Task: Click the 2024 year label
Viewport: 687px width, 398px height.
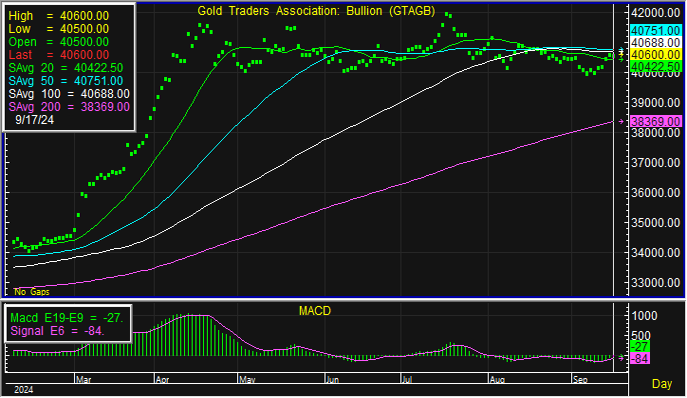Action: coord(24,390)
